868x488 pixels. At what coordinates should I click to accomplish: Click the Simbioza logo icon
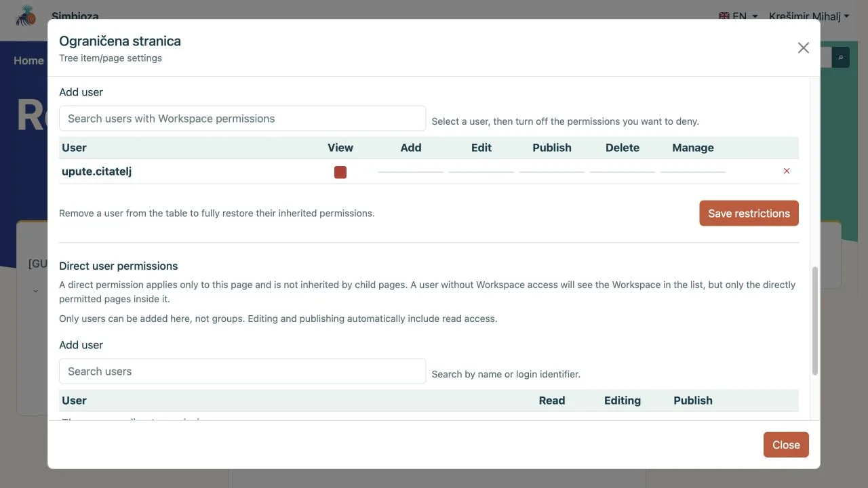point(26,15)
